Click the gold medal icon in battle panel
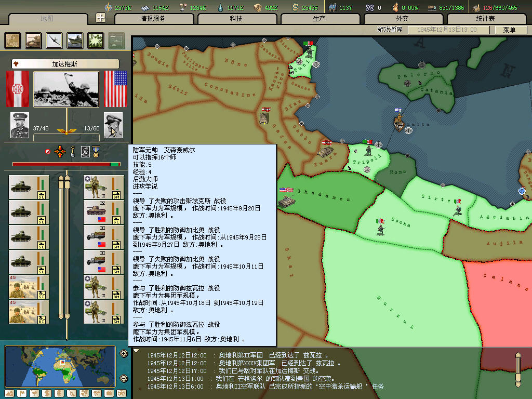This screenshot has width=532, height=399. 96,152
